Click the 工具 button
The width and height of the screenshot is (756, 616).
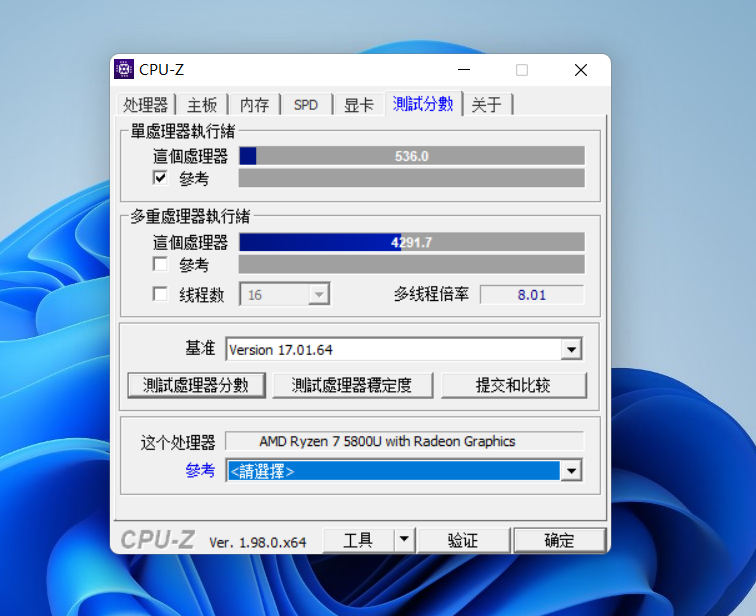358,540
